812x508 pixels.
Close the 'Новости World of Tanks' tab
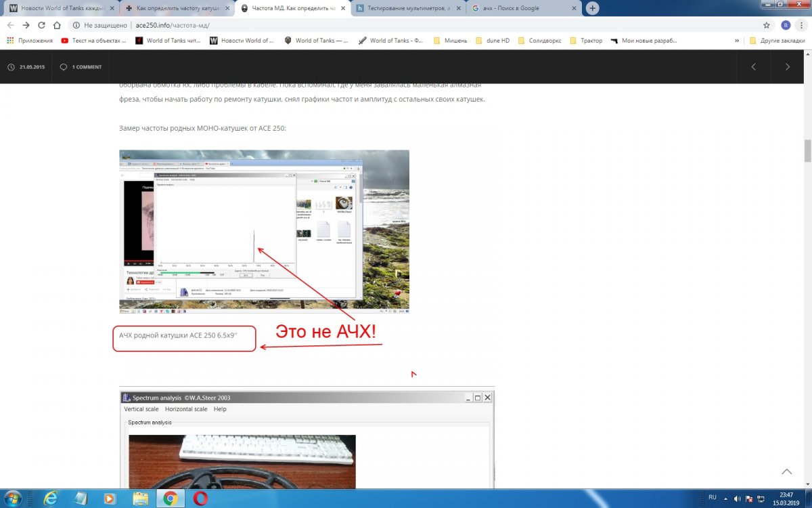click(111, 8)
